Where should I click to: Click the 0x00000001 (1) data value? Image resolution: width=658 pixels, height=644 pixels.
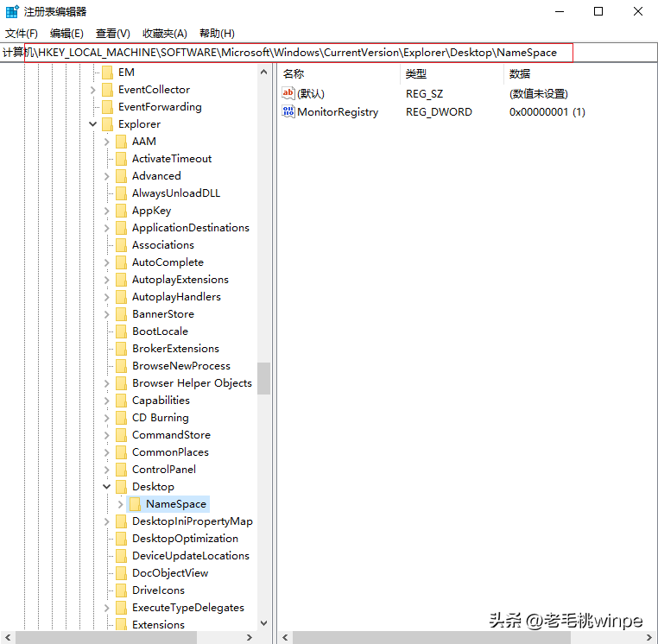tap(547, 111)
